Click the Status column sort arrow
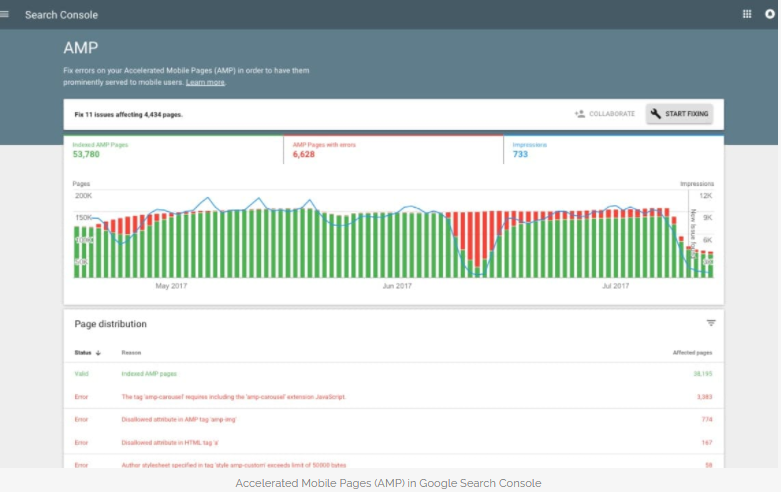 pyautogui.click(x=98, y=353)
